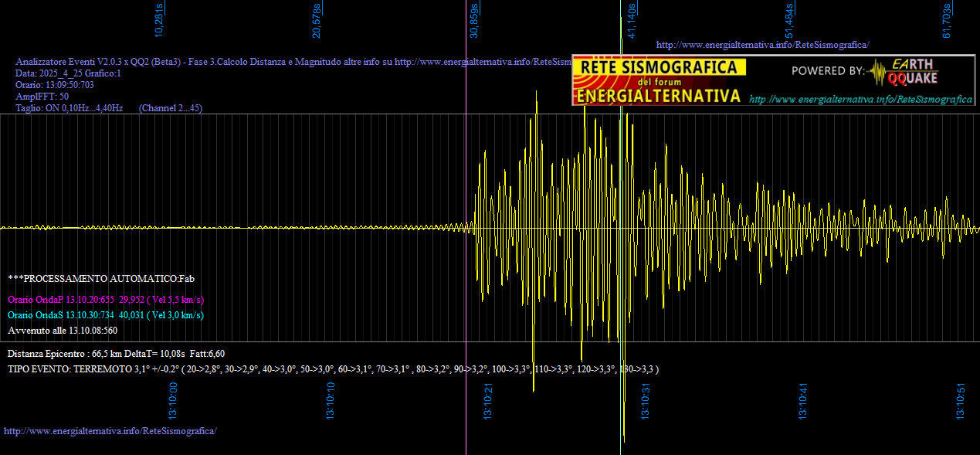Click the cyan 'Orario OndaS' line
The image size is (980, 455).
coord(106,314)
